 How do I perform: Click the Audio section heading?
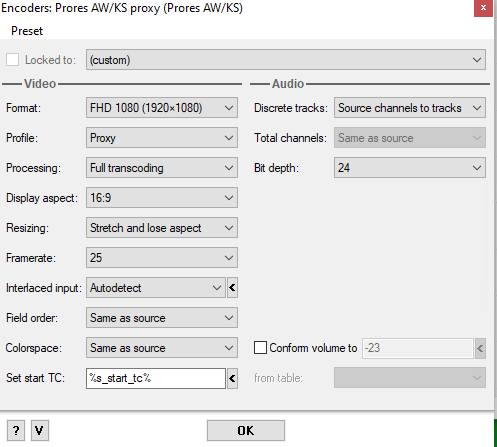click(x=288, y=84)
